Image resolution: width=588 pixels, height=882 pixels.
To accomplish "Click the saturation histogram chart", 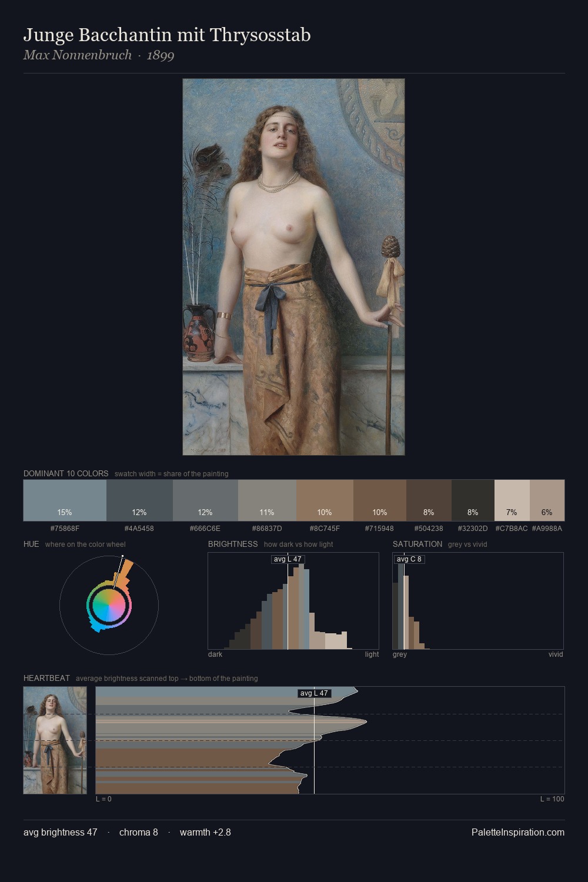I will click(478, 601).
